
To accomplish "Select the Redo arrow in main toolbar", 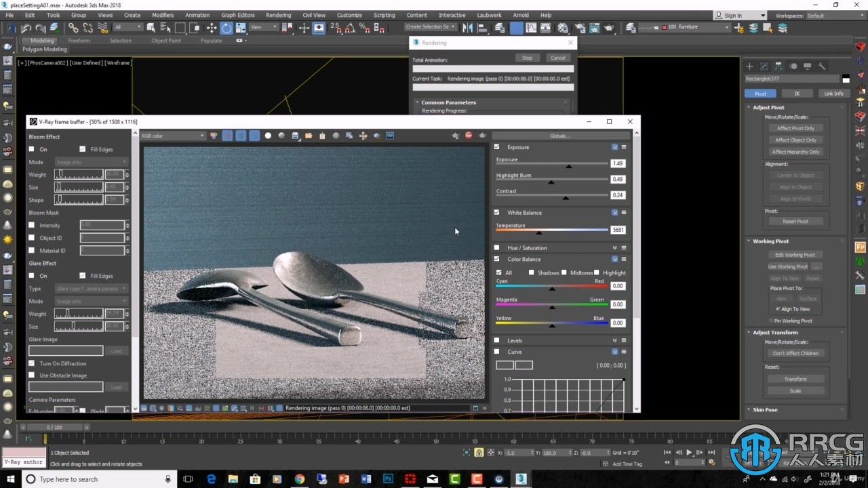I will click(41, 28).
